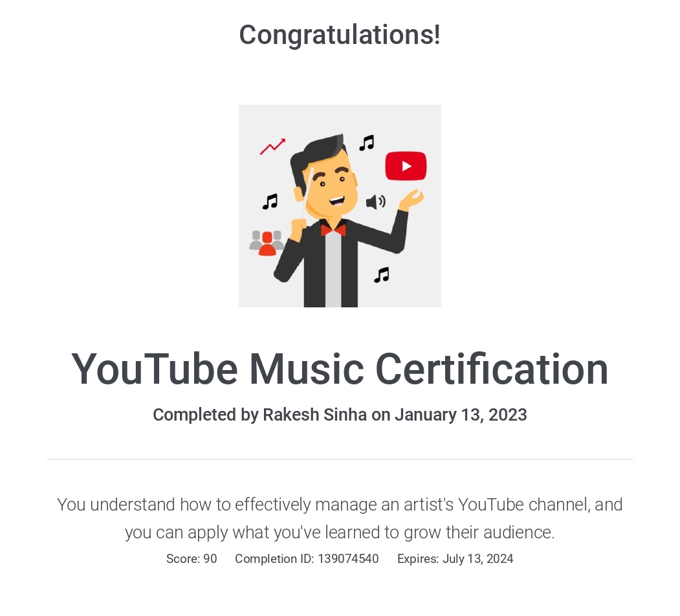Click the Expires July 13, 2024 text
680x616 pixels.
(x=455, y=559)
